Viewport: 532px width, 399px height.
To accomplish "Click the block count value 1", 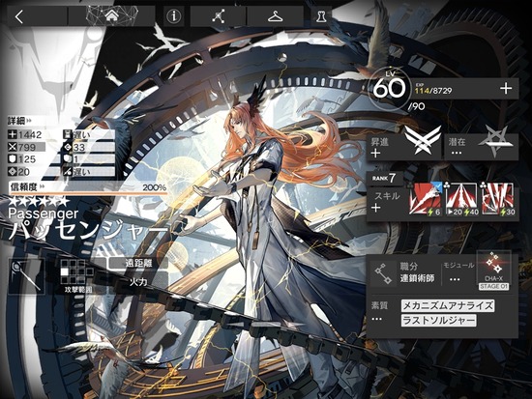I will pos(76,159).
